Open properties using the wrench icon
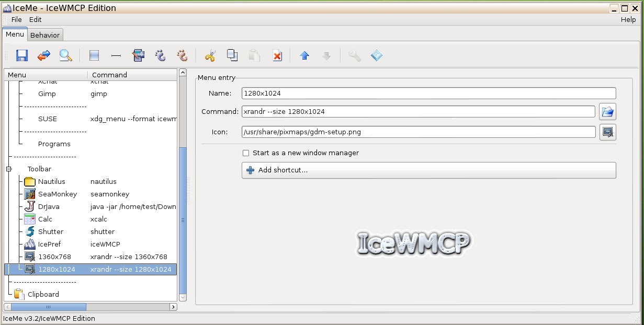Image resolution: width=644 pixels, height=325 pixels. [x=354, y=55]
